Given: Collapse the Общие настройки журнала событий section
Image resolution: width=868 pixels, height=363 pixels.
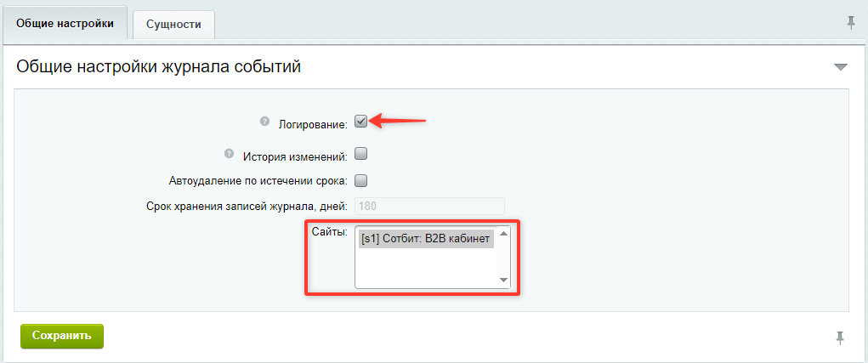Looking at the screenshot, I should pyautogui.click(x=840, y=67).
